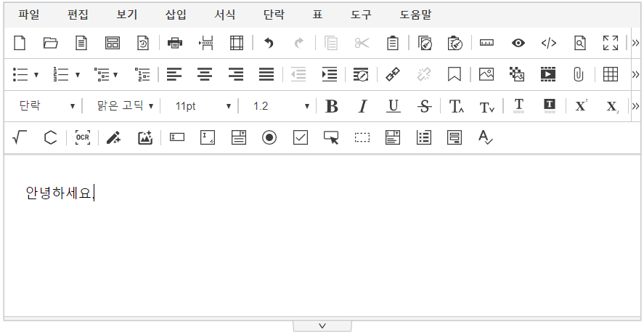Screen dimensions: 644x333
Task: Open the 11pt font size dropdown
Action: pos(203,106)
